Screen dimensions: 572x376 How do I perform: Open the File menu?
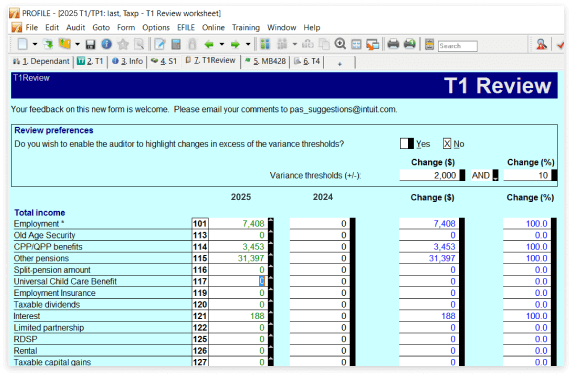pos(32,27)
